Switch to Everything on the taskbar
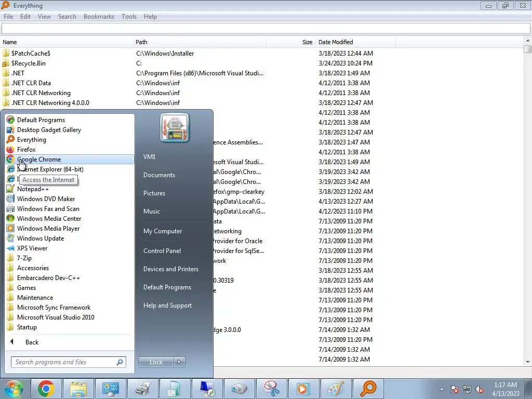The width and height of the screenshot is (532, 399). coord(368,389)
